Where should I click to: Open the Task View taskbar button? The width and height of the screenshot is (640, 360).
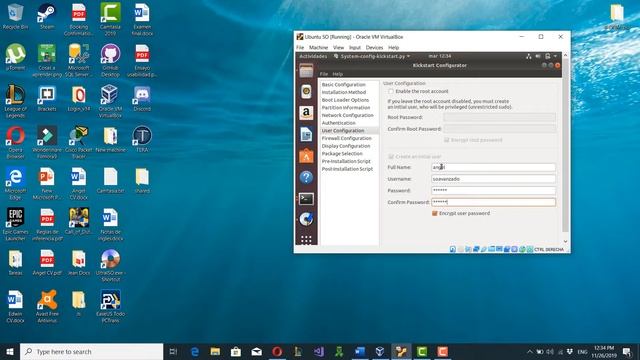pyautogui.click(x=173, y=351)
